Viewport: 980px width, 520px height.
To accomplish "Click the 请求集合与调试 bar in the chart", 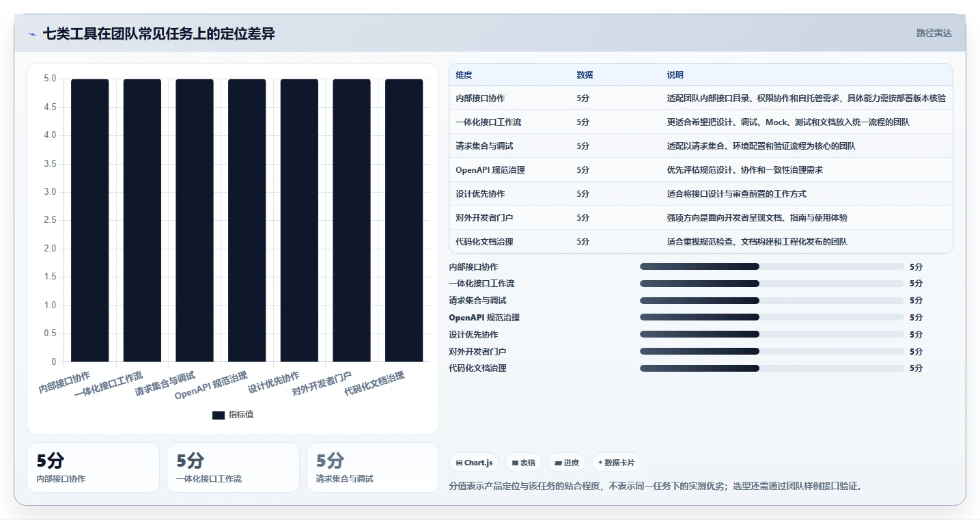I will click(x=195, y=220).
